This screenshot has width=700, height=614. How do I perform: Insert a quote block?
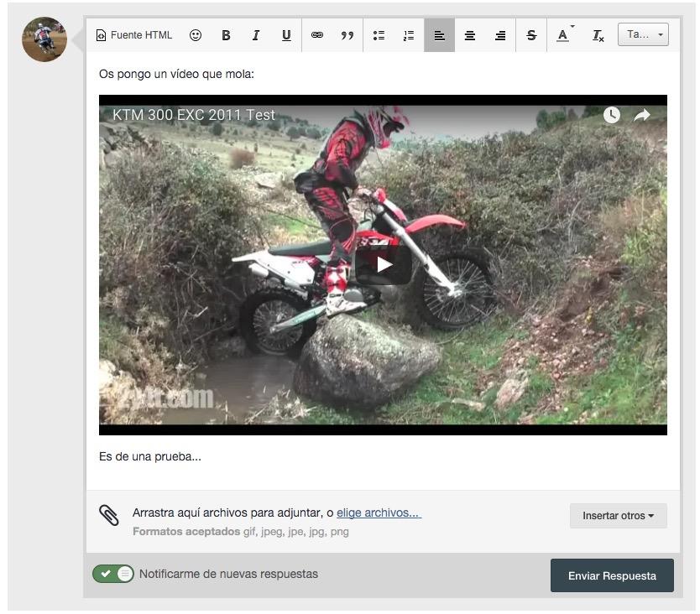(347, 35)
